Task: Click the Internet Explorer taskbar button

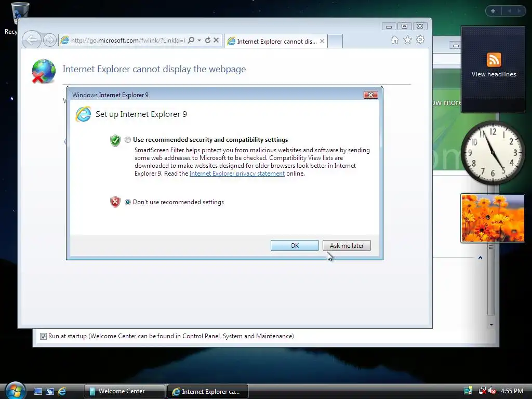Action: click(208, 391)
